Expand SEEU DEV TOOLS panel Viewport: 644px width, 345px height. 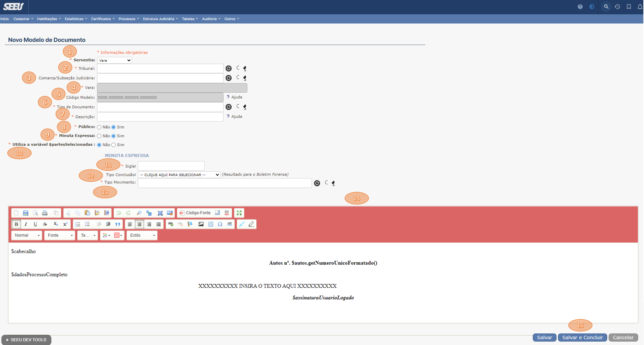[26, 340]
